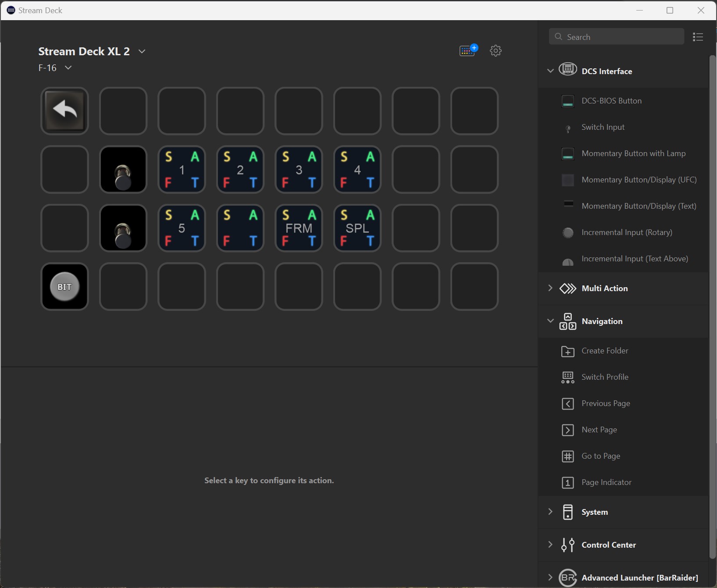Click the add device keyboard icon

click(x=468, y=51)
